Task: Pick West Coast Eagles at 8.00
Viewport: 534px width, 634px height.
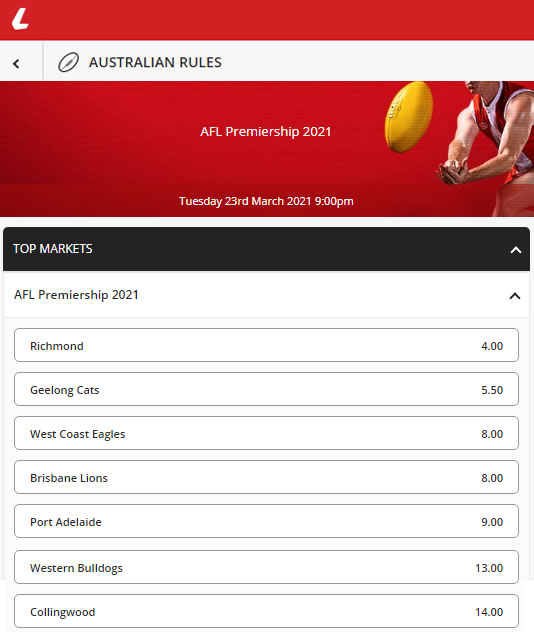Action: click(x=266, y=433)
